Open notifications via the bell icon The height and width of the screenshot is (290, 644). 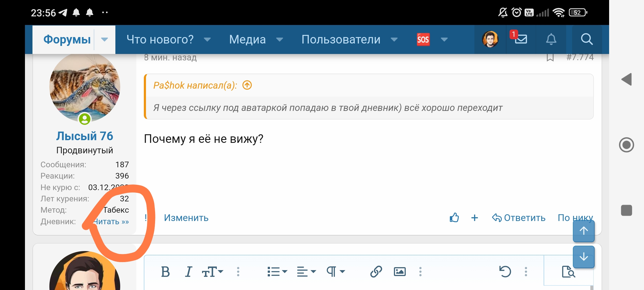coord(551,39)
